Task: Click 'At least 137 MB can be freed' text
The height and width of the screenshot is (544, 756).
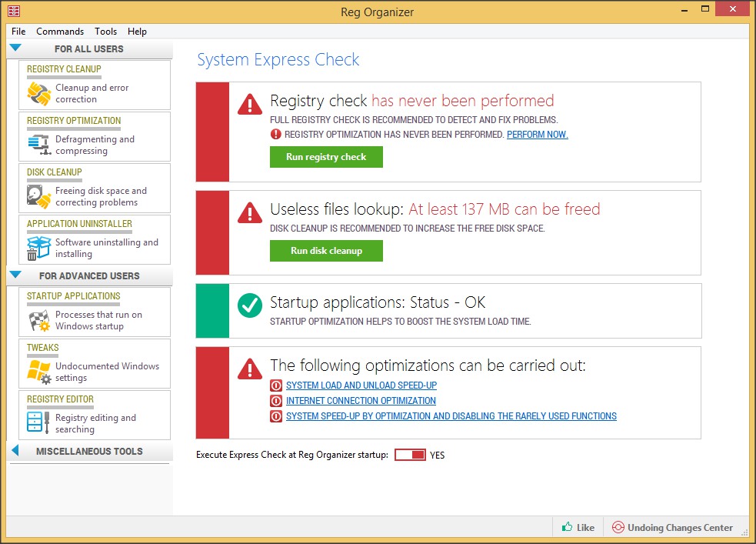Action: click(x=505, y=209)
